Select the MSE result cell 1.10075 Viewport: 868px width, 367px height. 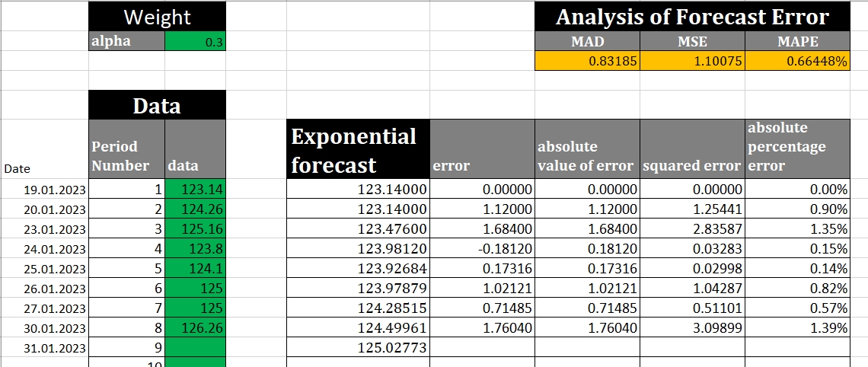(692, 62)
